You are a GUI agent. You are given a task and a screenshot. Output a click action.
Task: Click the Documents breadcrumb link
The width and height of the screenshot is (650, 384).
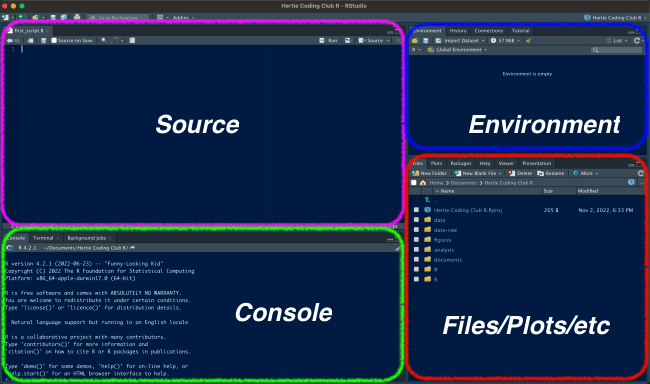tap(464, 183)
